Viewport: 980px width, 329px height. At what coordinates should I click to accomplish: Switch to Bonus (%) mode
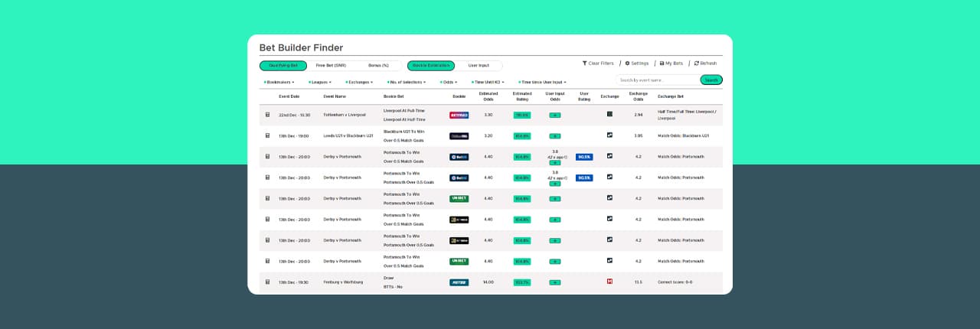[x=378, y=66]
